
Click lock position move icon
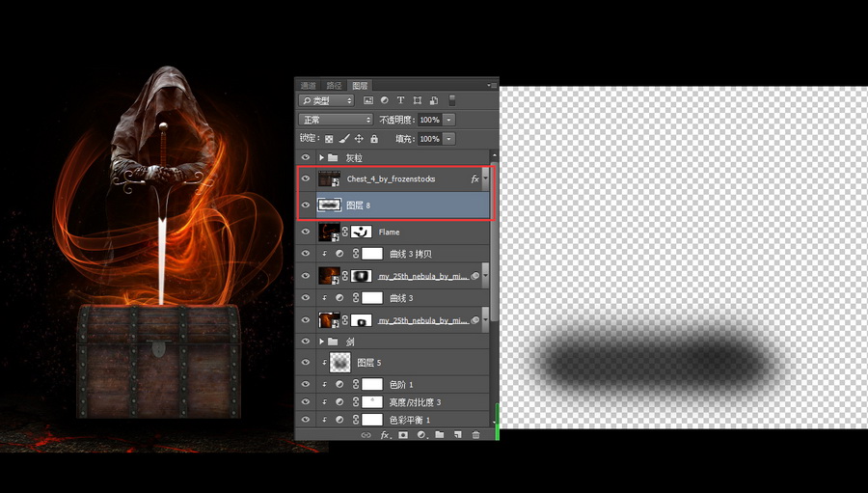(359, 139)
